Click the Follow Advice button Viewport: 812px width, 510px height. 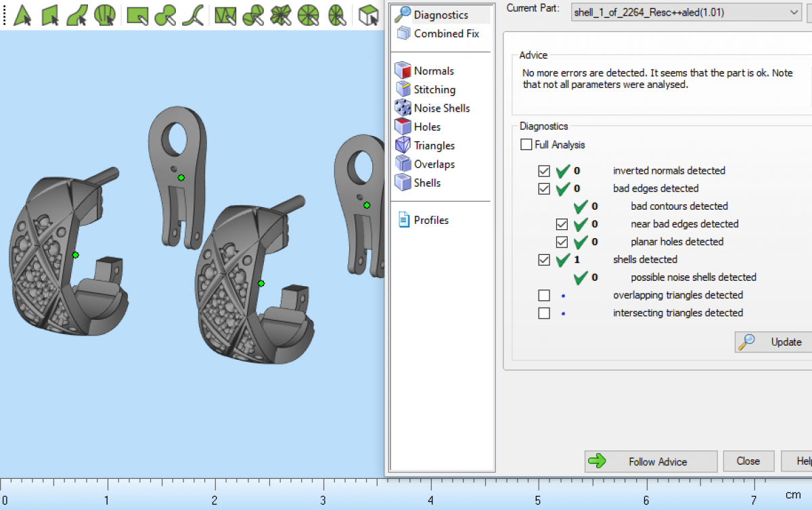pos(650,462)
